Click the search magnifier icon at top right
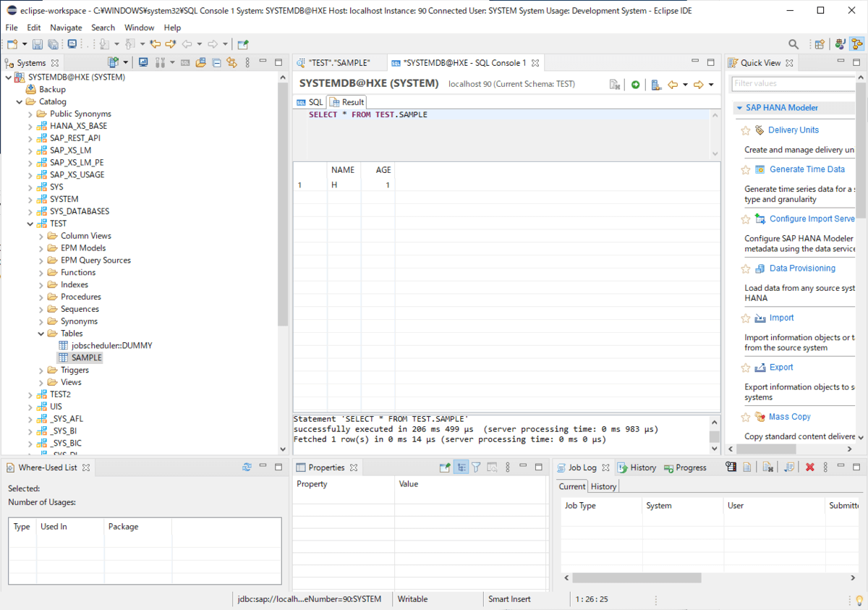 coord(793,45)
